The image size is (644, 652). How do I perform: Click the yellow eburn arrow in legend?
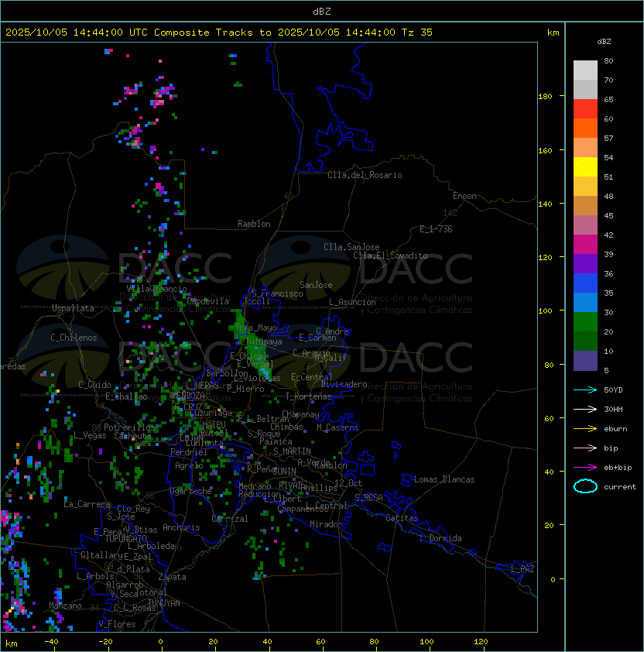tap(585, 429)
